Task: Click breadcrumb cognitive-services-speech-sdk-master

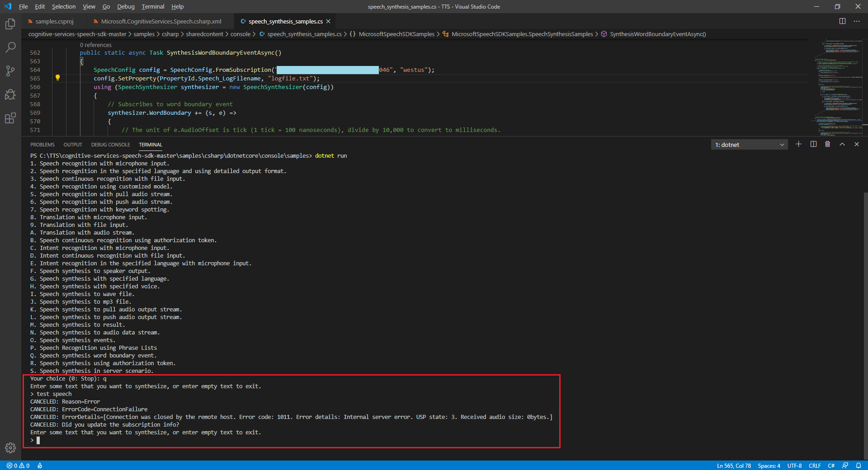Action: coord(77,34)
